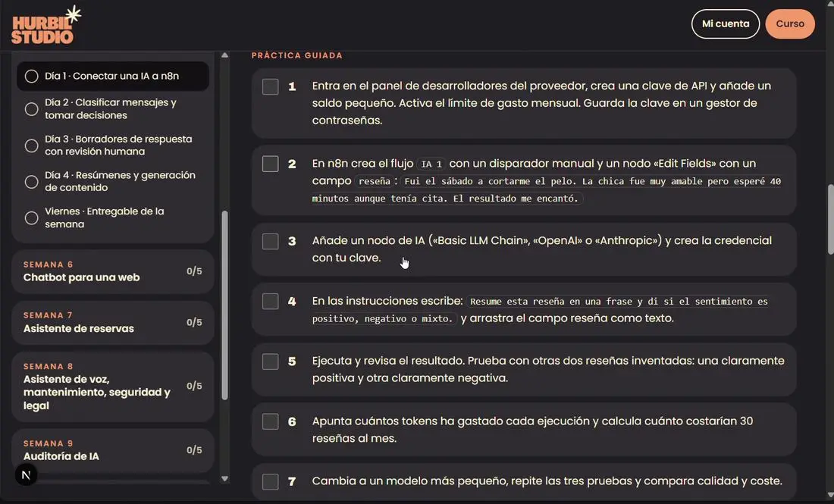Open lesson Día 4 · Resúmenes y generación
This screenshot has width=834, height=504.
(x=113, y=181)
